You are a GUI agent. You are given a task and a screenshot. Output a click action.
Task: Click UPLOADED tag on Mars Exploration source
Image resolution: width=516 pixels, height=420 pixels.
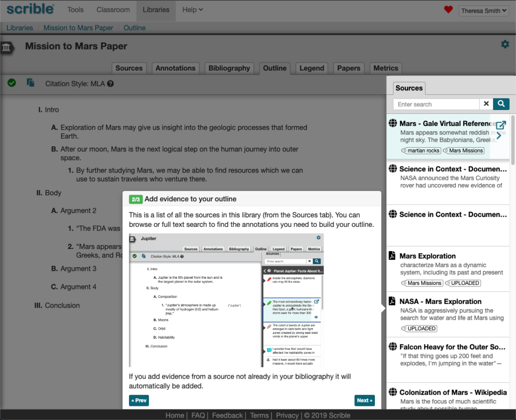point(463,283)
